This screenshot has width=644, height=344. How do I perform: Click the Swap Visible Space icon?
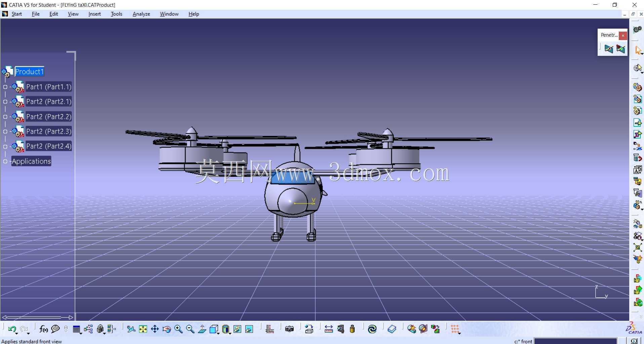(249, 329)
